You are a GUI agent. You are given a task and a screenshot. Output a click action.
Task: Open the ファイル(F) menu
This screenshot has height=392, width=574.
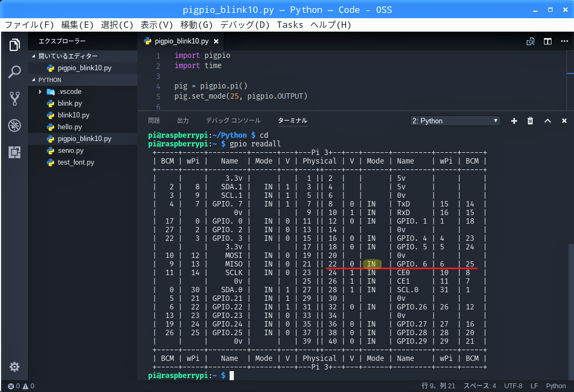click(x=30, y=25)
